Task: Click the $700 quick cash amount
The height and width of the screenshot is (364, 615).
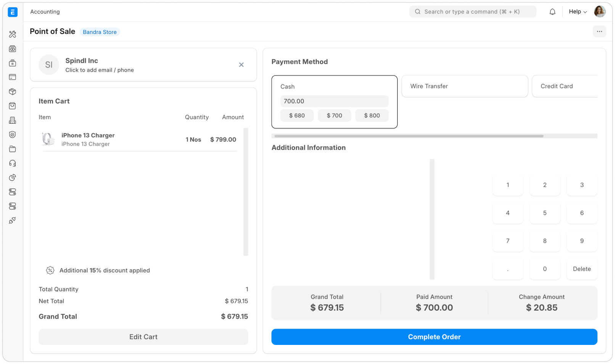Action: click(x=334, y=115)
